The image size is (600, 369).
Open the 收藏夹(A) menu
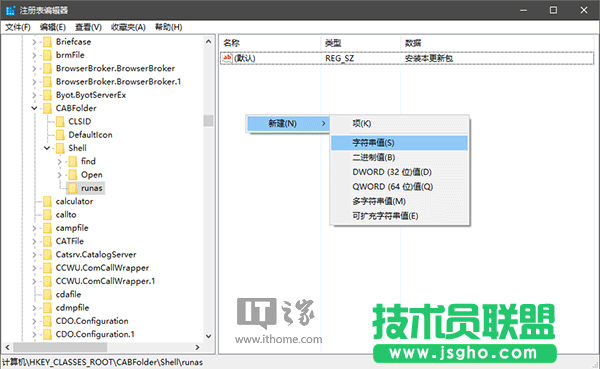tap(128, 27)
